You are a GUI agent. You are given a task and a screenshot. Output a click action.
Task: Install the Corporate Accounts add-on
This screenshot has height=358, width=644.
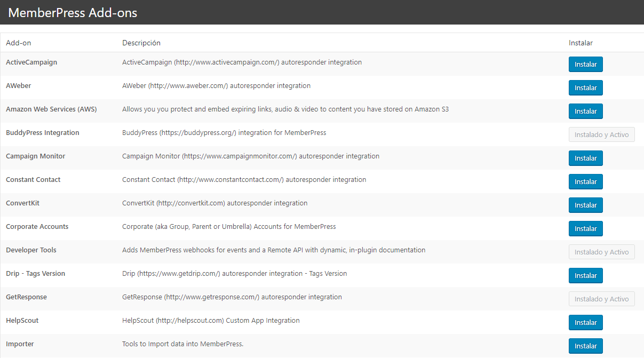(585, 228)
